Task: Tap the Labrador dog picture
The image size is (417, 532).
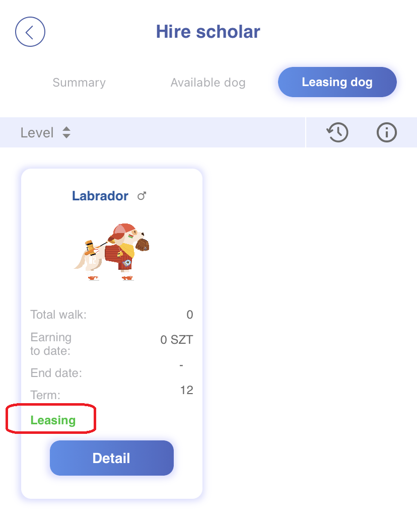Action: coord(112,252)
